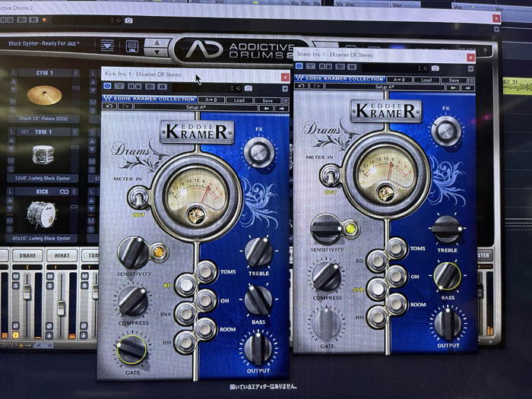Click Black Oyster - Ready For Jazz preset name

44,43
